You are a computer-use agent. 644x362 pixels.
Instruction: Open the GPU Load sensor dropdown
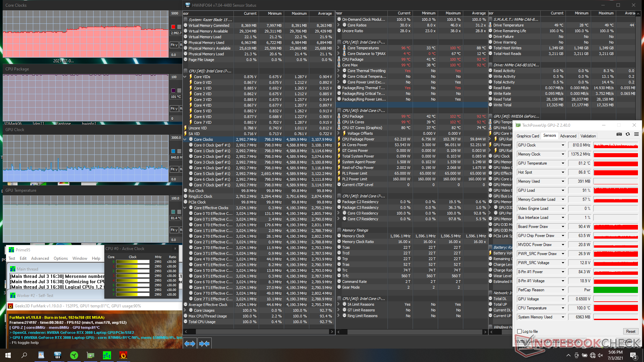(563, 190)
